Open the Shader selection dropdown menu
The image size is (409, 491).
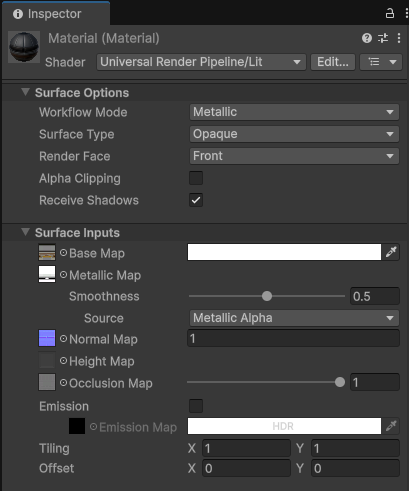click(201, 62)
